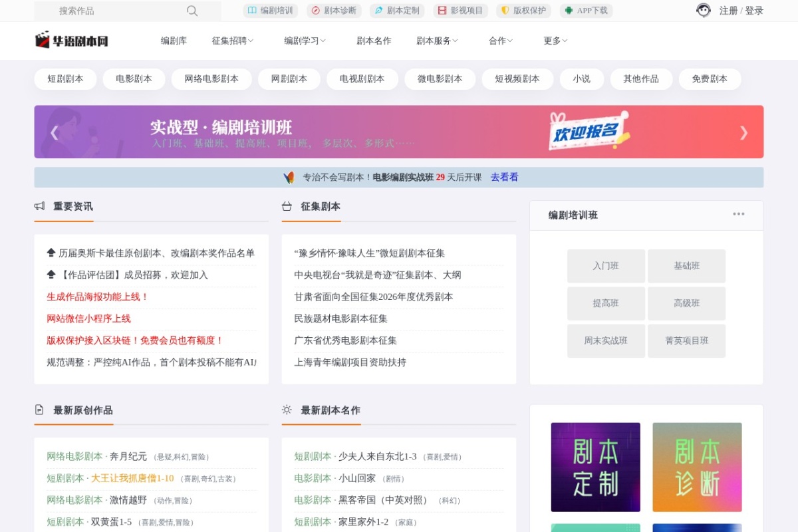Open 编剧培训 top shortcut
The width and height of the screenshot is (798, 532).
click(271, 11)
